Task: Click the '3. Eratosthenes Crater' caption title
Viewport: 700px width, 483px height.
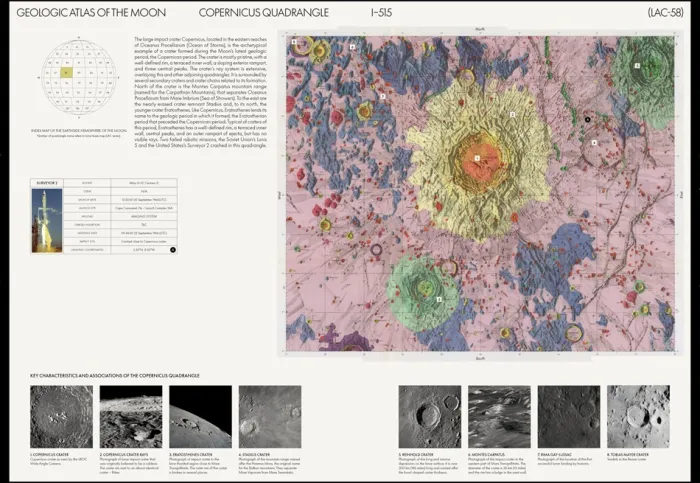Action: click(191, 454)
